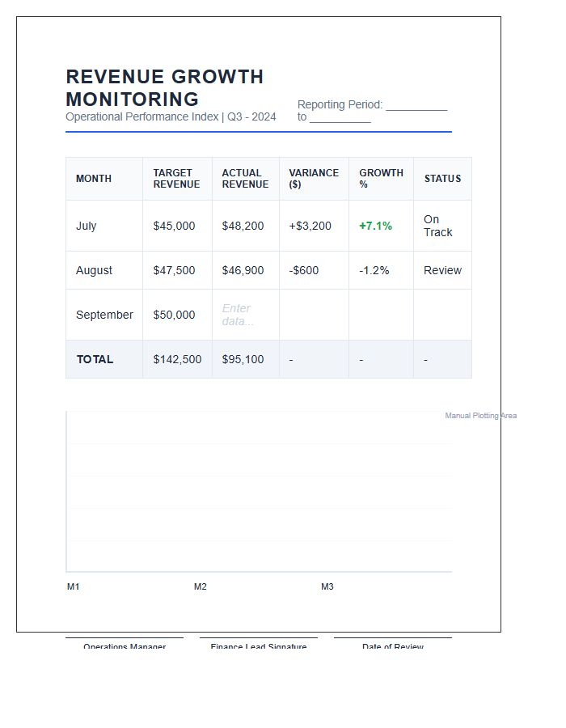
Task: Click the GROWTH % column header
Action: (381, 179)
